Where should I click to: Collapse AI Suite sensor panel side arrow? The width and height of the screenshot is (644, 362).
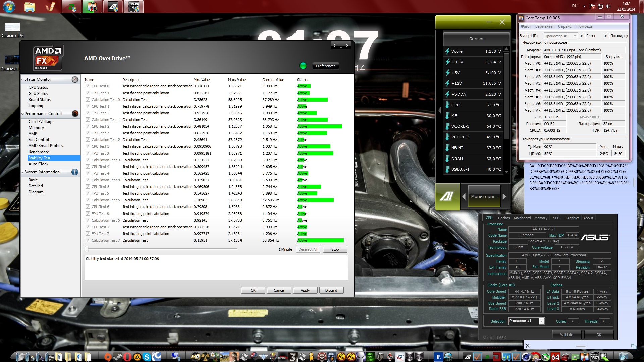point(440,110)
